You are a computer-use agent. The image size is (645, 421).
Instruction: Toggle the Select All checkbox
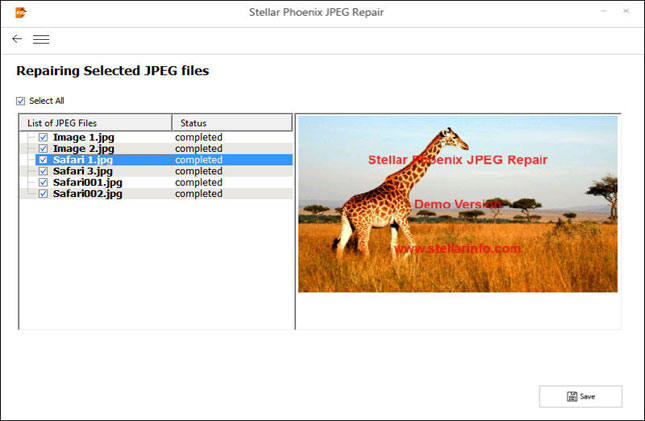coord(21,101)
